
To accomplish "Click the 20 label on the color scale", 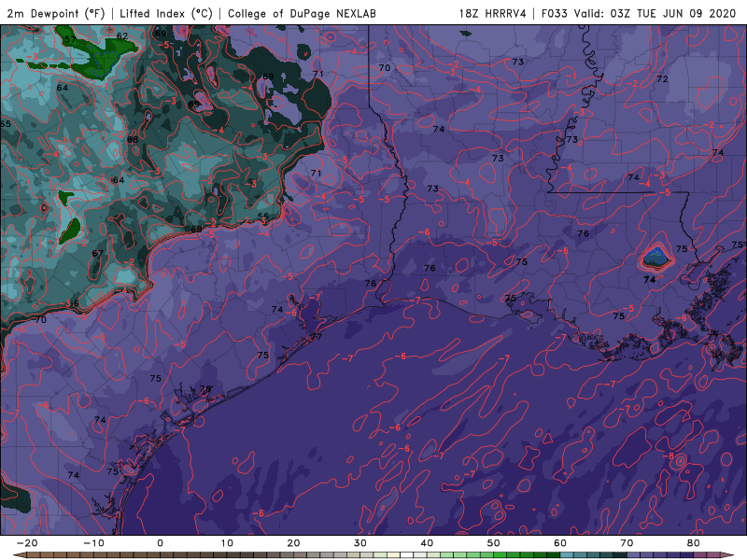I will 293,543.
